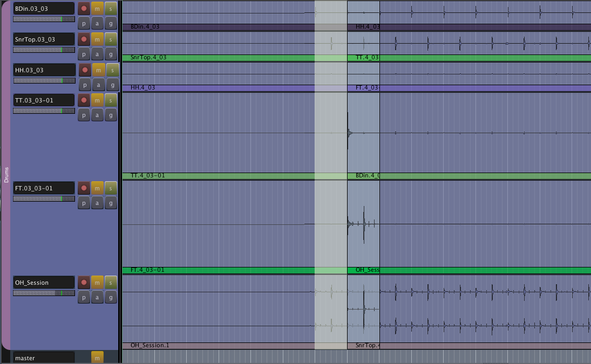Open the playlist menu for HH.03_03
This screenshot has height=364, width=591.
[85, 84]
